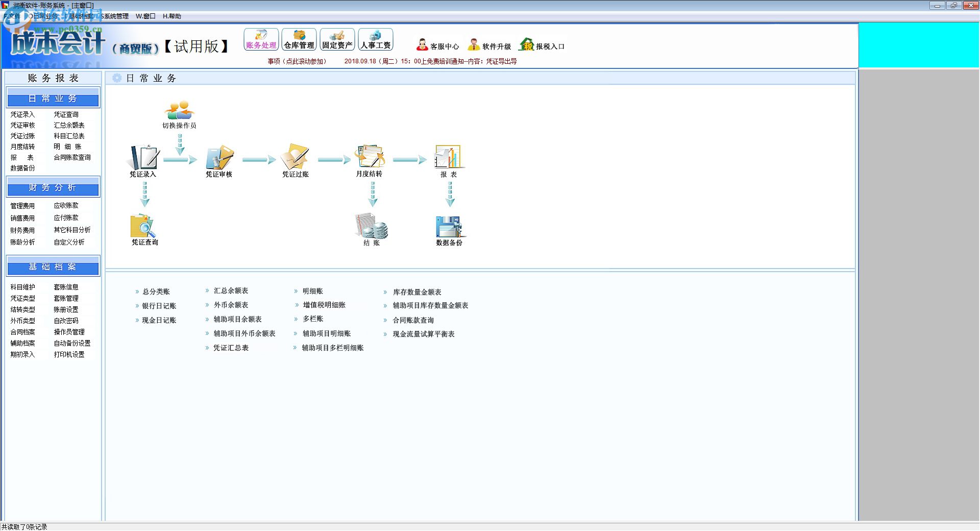This screenshot has width=980, height=531.
Task: Open 汇总余额表 in the left sidebar
Action: [69, 125]
